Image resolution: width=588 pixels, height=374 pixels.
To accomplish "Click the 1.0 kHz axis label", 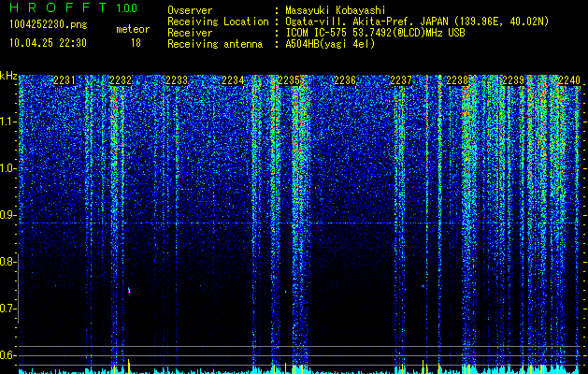I will pos(8,169).
